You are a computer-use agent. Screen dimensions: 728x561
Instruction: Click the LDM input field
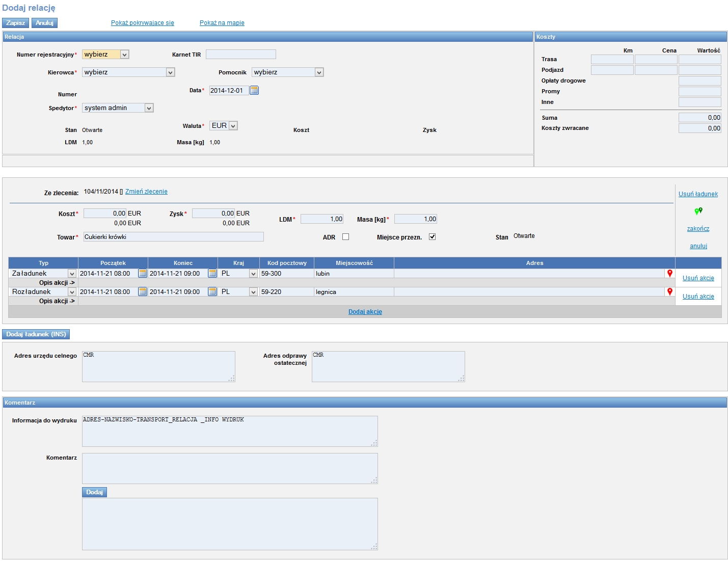[x=322, y=219]
